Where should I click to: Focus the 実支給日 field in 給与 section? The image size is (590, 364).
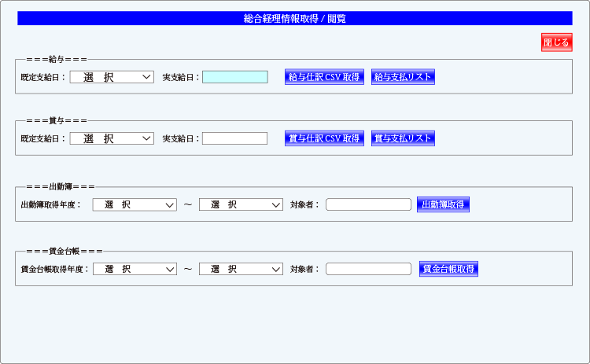235,77
